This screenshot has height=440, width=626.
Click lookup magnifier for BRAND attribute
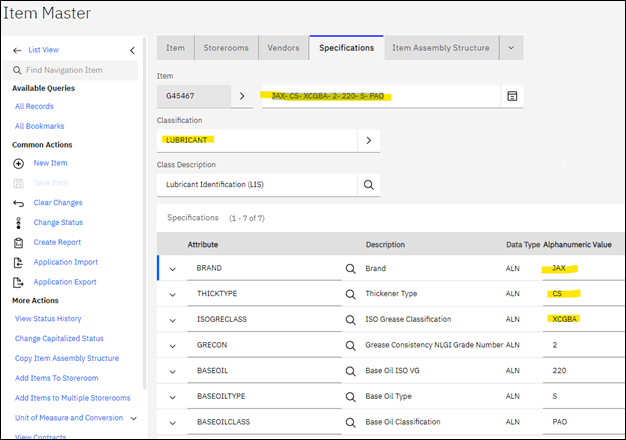[351, 269]
